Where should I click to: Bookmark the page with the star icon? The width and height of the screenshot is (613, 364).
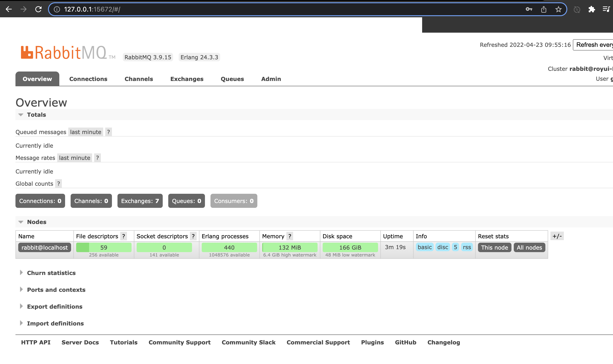pos(558,9)
